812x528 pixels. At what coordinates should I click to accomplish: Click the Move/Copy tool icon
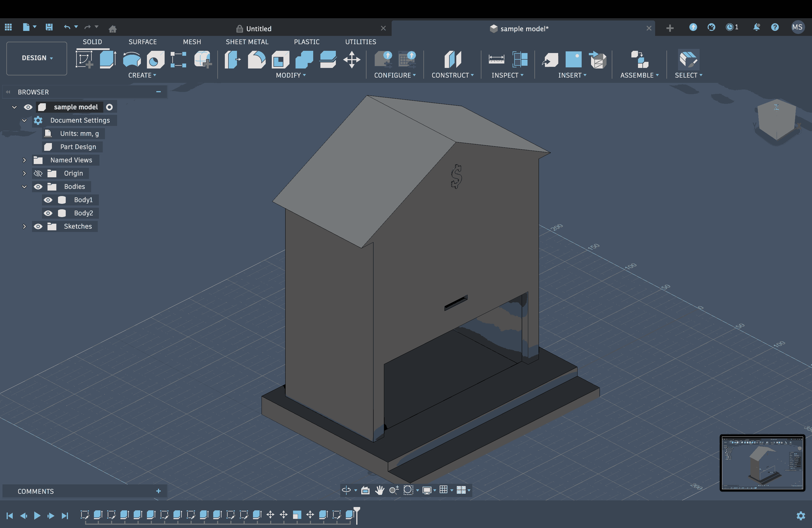coord(352,60)
